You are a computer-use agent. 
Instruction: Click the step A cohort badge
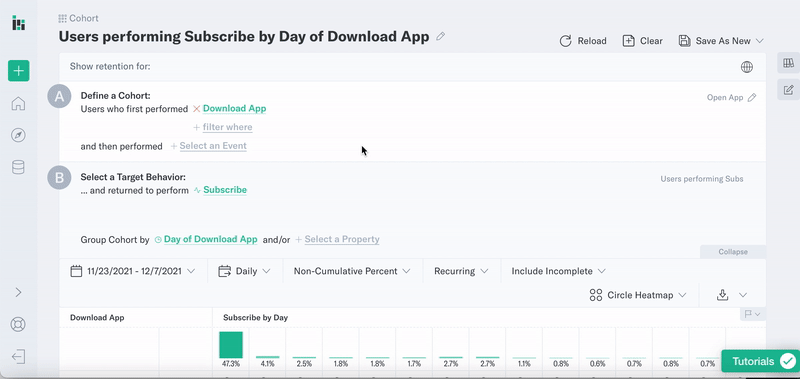[59, 96]
